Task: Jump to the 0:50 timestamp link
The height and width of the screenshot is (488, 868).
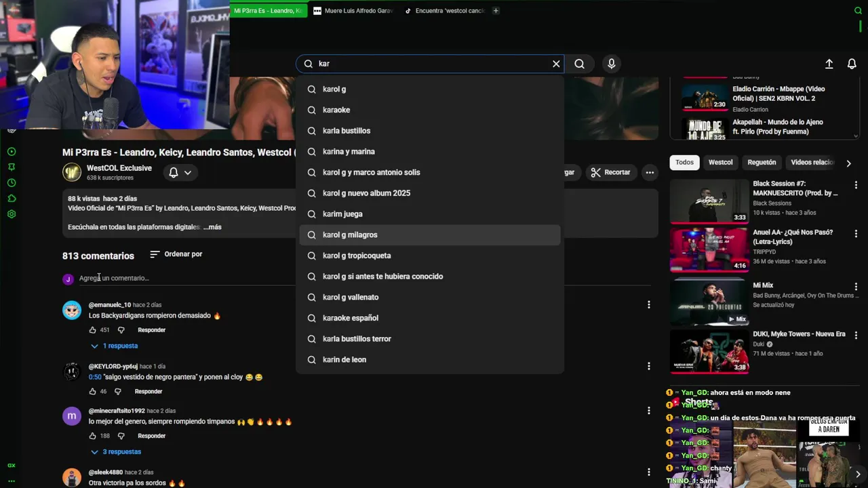Action: click(95, 377)
